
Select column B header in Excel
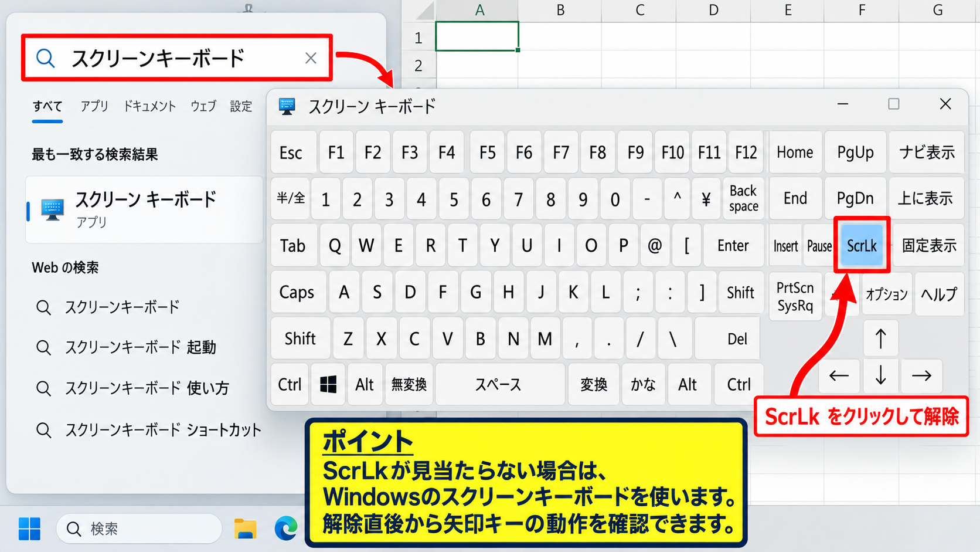pos(560,10)
